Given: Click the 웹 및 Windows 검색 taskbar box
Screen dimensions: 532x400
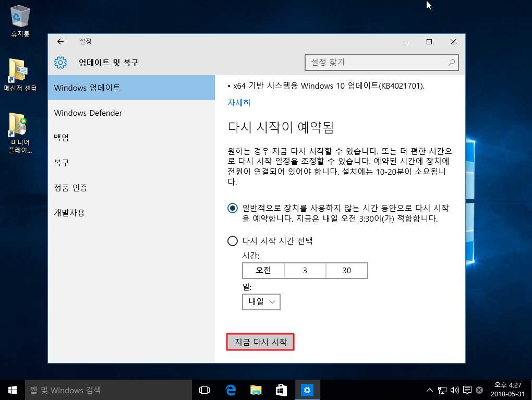Looking at the screenshot, I should [x=108, y=390].
